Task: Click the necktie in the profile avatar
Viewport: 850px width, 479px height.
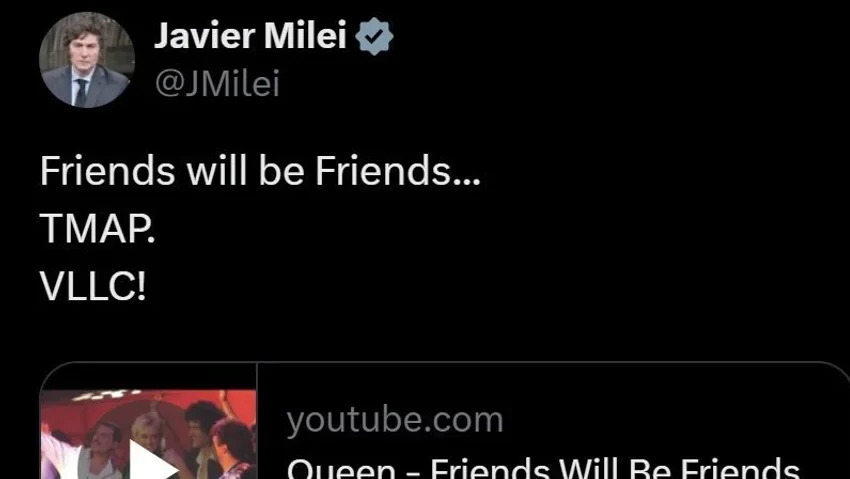Action: [x=81, y=92]
